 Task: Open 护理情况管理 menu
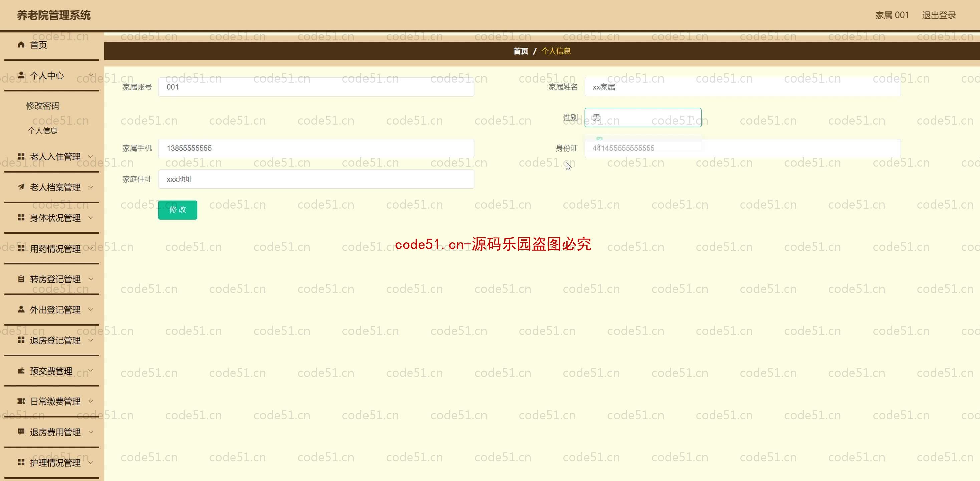pyautogui.click(x=51, y=462)
